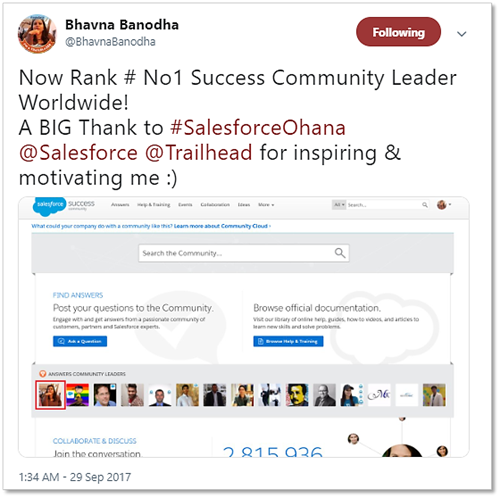Expand the More dropdown menu
Viewport: 500px width, 498px height.
[x=266, y=205]
